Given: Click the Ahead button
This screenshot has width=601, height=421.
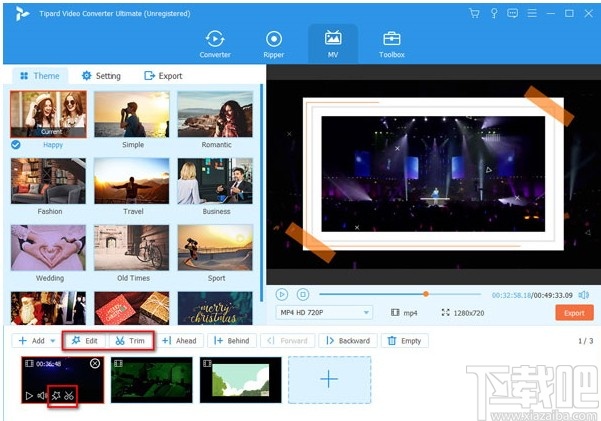Looking at the screenshot, I should (179, 340).
